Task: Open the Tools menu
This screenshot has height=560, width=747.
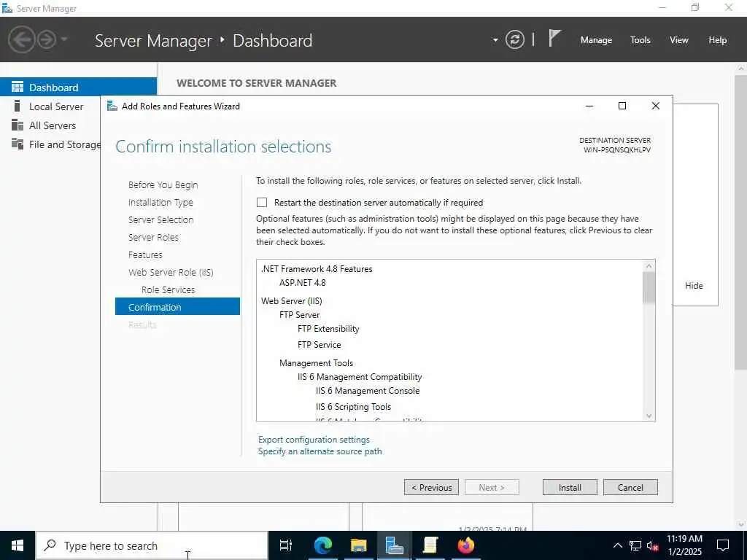Action: [x=640, y=40]
